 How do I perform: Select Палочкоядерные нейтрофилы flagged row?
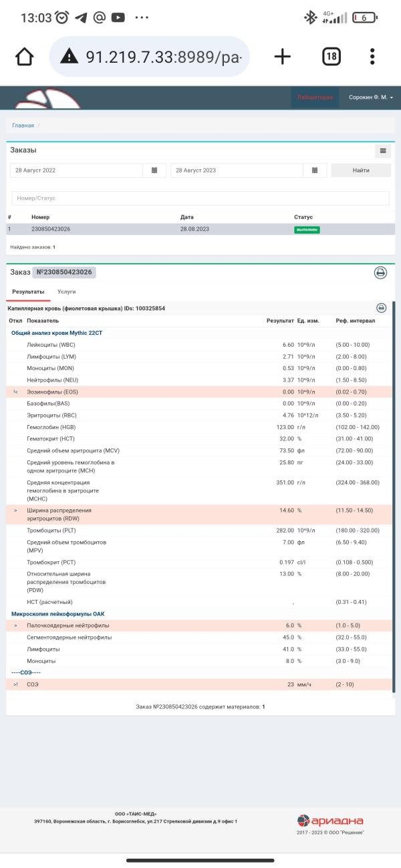click(200, 625)
